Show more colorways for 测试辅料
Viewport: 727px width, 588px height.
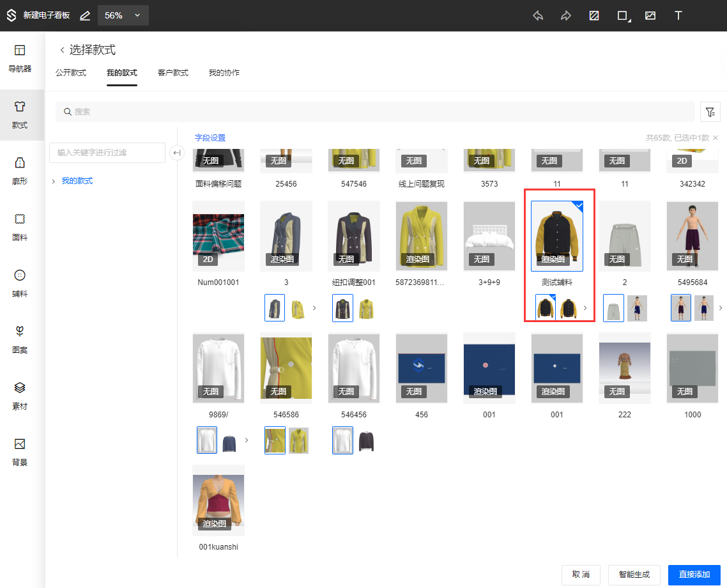pos(585,308)
